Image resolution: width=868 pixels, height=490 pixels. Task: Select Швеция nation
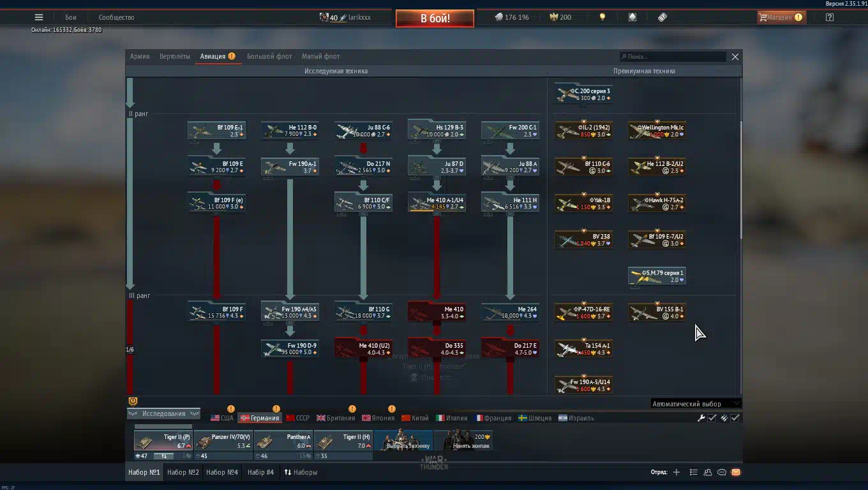pyautogui.click(x=534, y=418)
